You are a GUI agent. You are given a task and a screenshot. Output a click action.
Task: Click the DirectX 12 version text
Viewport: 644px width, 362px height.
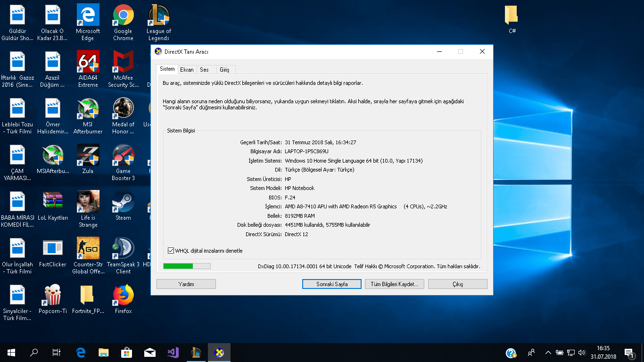297,234
